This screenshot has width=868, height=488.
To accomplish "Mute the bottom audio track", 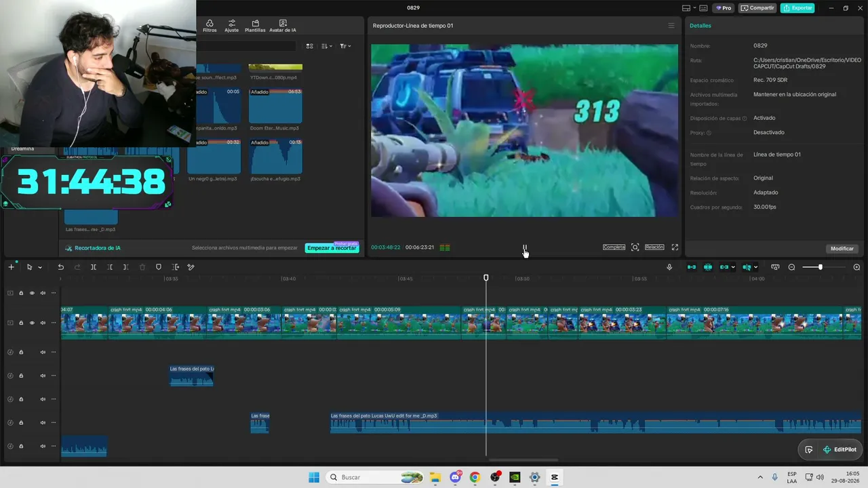I will point(43,446).
